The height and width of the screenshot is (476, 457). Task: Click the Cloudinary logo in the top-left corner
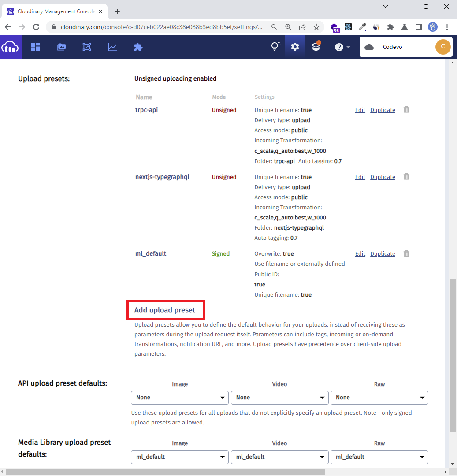pyautogui.click(x=10, y=47)
